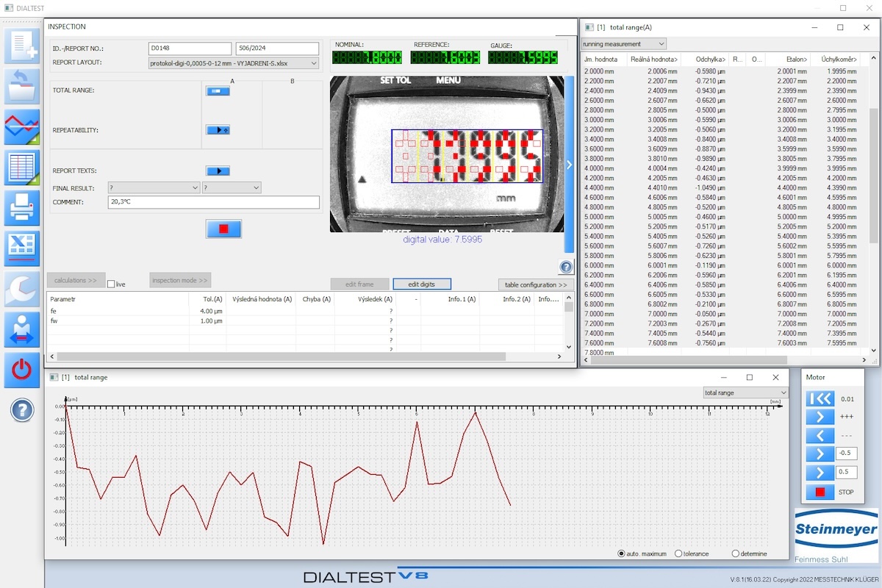The height and width of the screenshot is (588, 882).
Task: Minimize the total range chart window
Action: 723,377
